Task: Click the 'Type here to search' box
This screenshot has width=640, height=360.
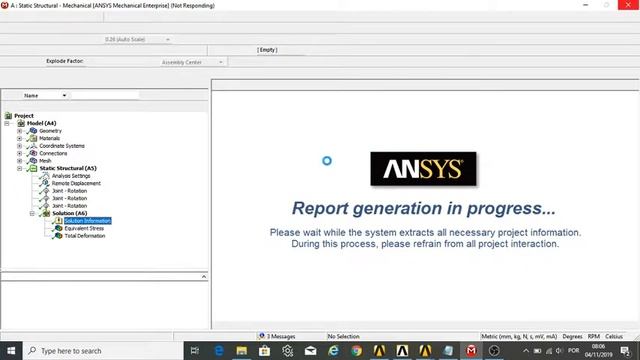Action: [x=103, y=351]
